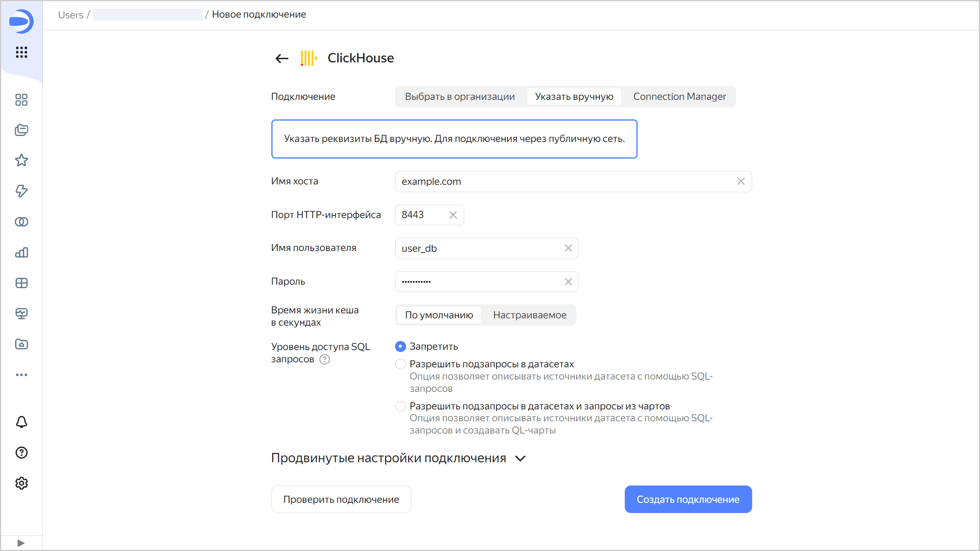Screen dimensions: 980x551
Task: Select the Запретить radio option
Action: [x=400, y=346]
